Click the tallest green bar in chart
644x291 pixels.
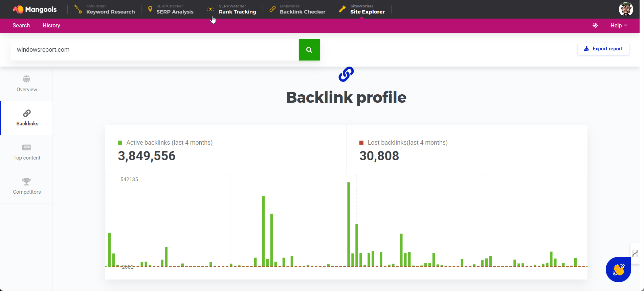(349, 224)
